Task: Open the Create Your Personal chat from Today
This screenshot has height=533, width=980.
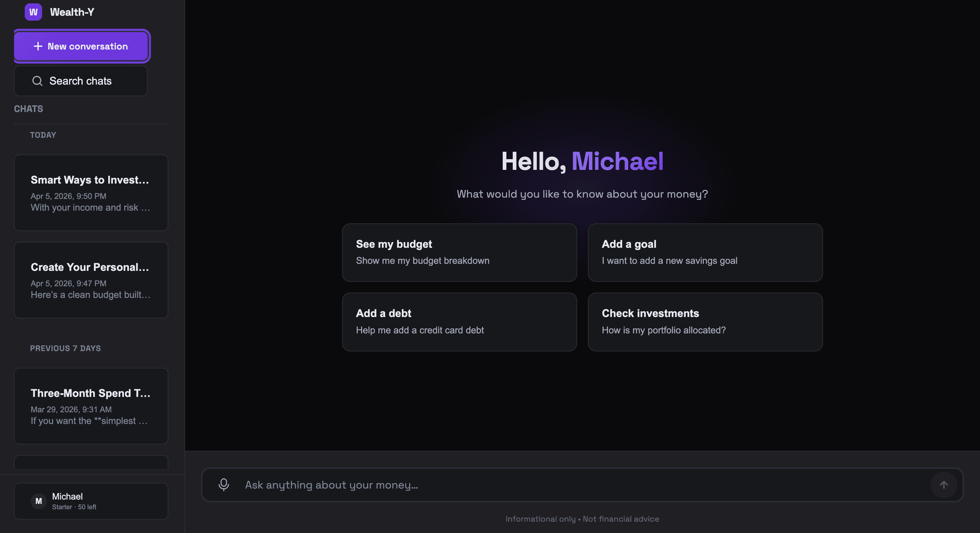Action: click(x=91, y=280)
